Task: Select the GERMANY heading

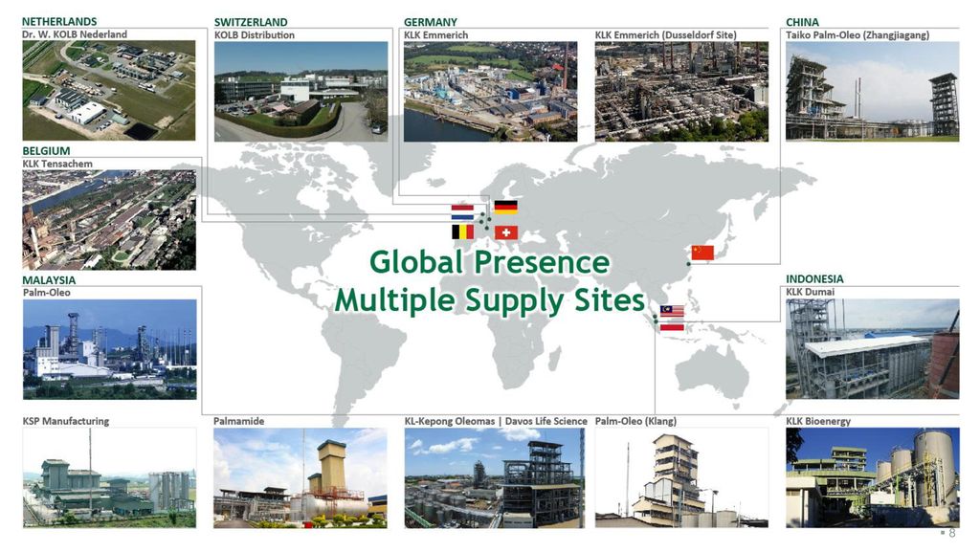Action: pos(430,22)
